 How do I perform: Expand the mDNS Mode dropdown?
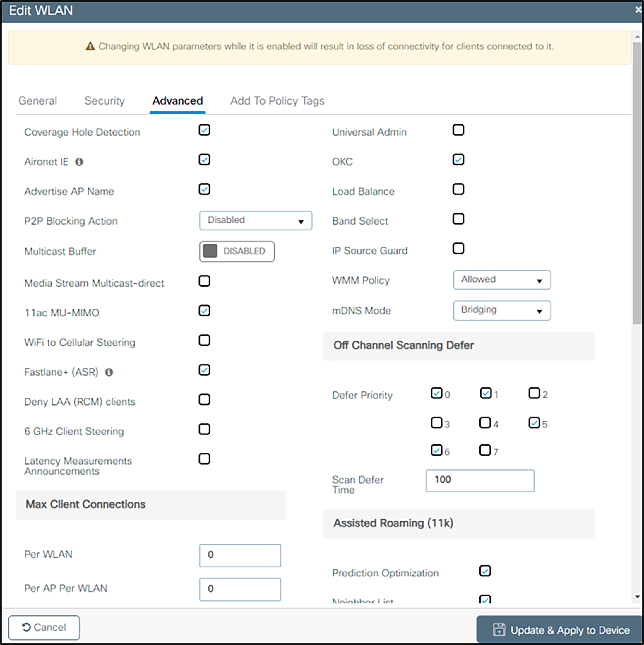click(x=502, y=310)
